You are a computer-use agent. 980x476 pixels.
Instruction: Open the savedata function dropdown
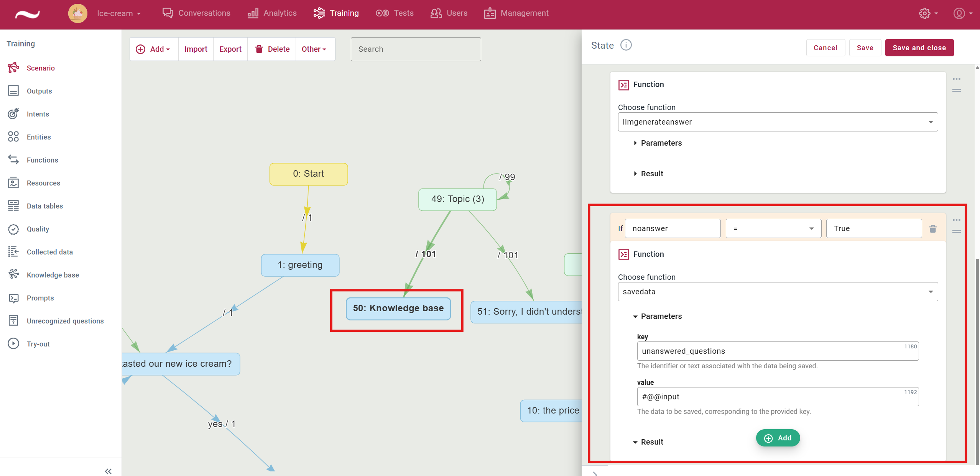click(x=778, y=292)
